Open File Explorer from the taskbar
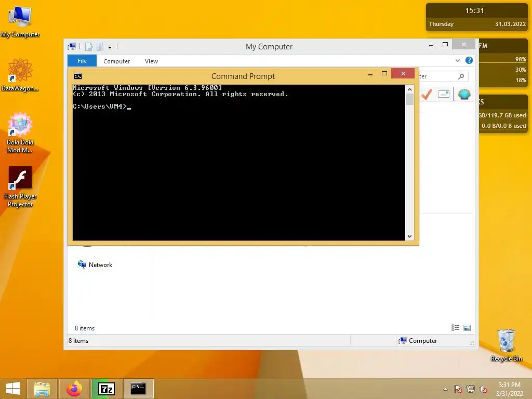This screenshot has width=532, height=399. coord(42,389)
